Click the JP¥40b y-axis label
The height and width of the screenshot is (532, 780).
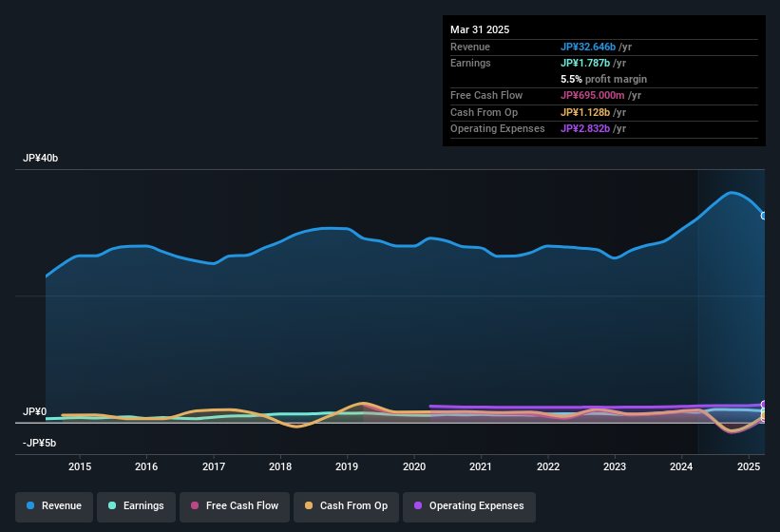tap(40, 158)
